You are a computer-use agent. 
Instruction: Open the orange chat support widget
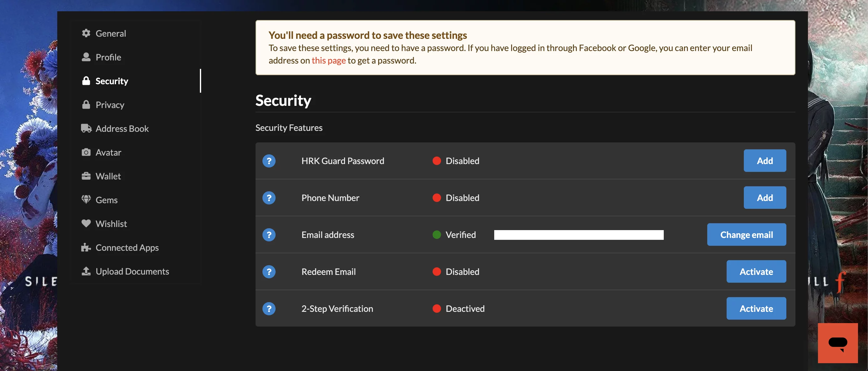[837, 343]
